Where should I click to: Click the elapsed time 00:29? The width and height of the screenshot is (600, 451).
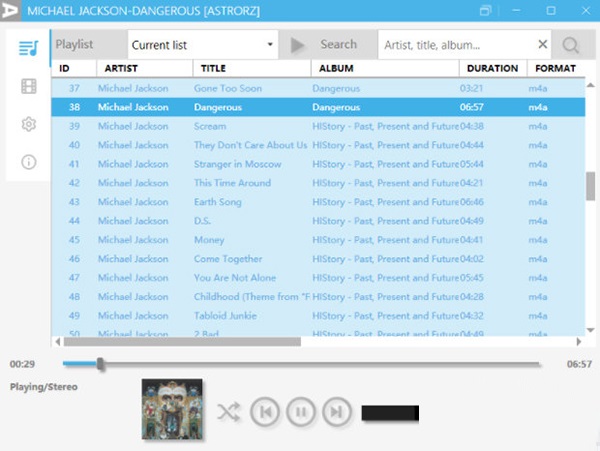coord(22,364)
